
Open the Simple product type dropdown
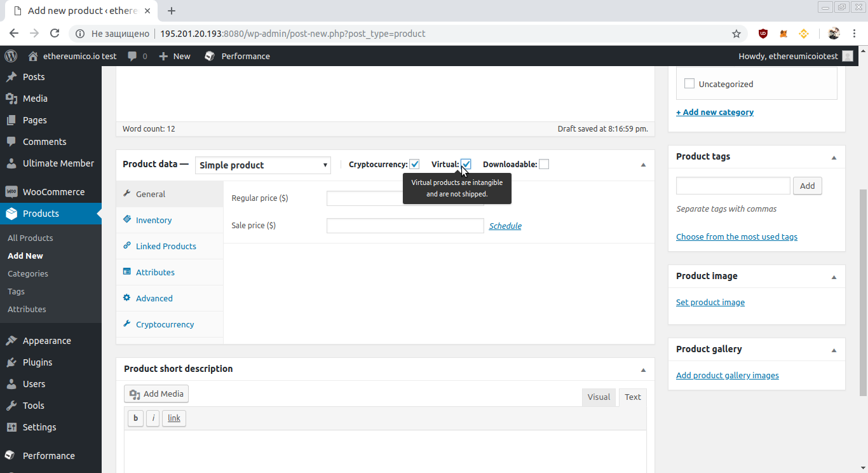tap(263, 165)
